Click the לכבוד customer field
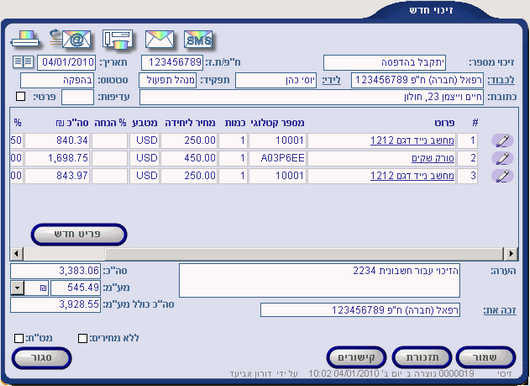The height and width of the screenshot is (386, 530). tap(417, 80)
